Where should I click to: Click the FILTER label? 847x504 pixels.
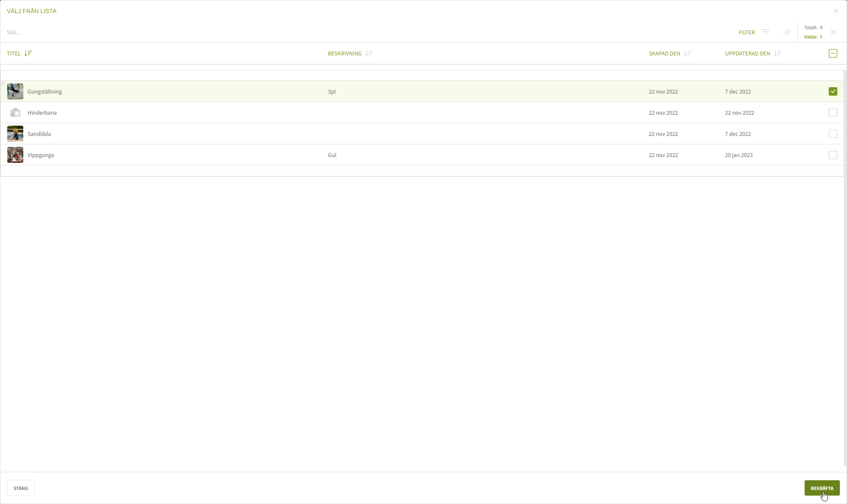click(747, 33)
